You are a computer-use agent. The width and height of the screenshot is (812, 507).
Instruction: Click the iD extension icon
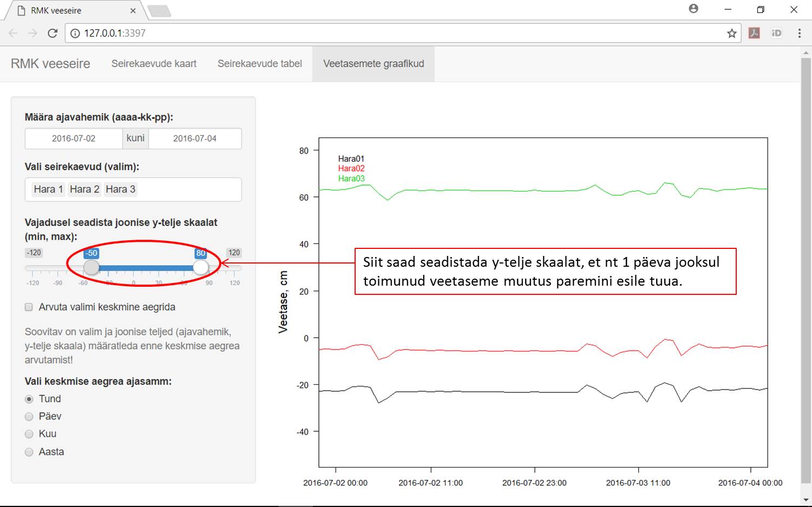[x=776, y=33]
